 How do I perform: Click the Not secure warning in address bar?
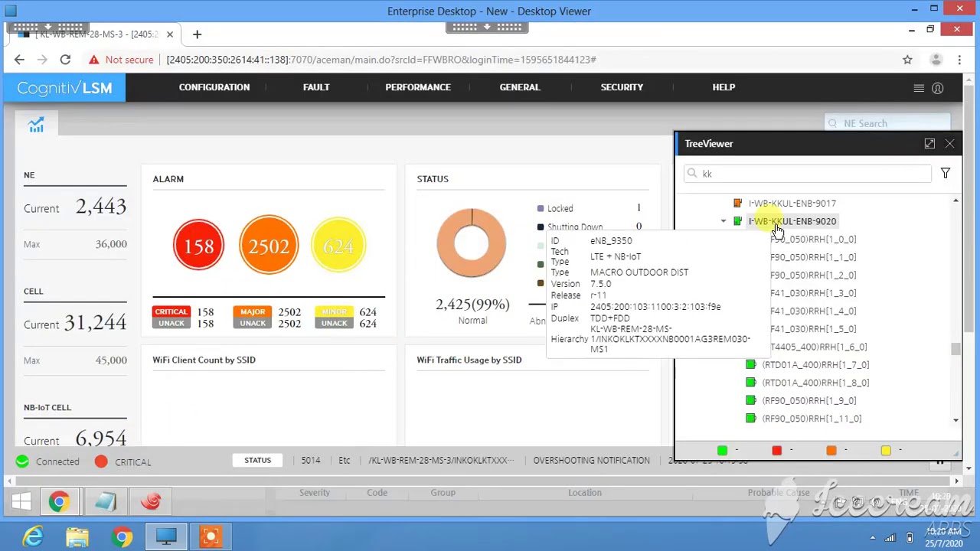pyautogui.click(x=121, y=60)
